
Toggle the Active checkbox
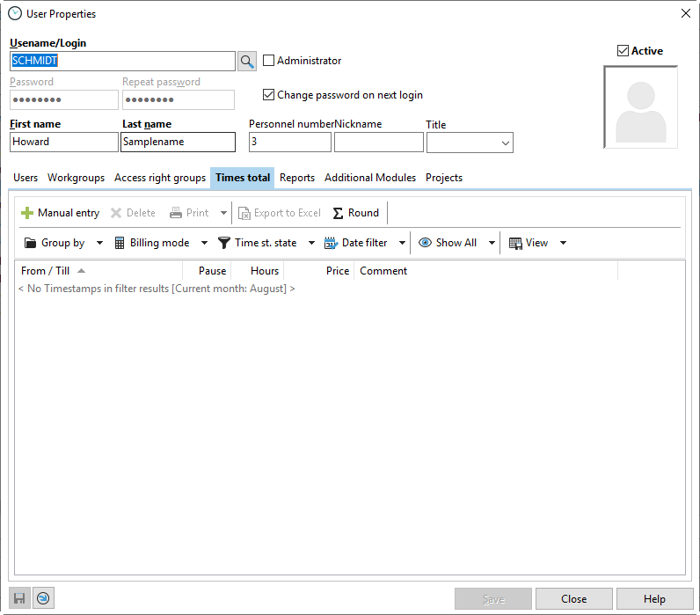point(623,51)
